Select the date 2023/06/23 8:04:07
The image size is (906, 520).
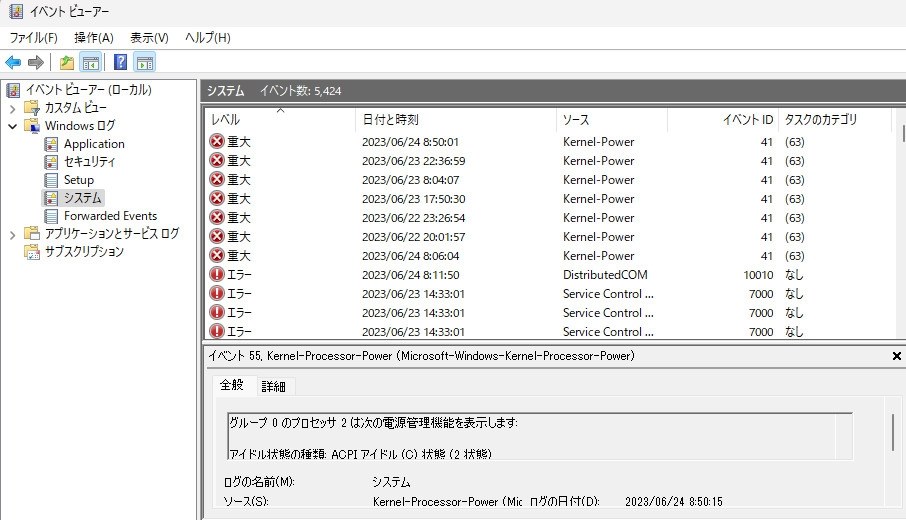point(410,180)
